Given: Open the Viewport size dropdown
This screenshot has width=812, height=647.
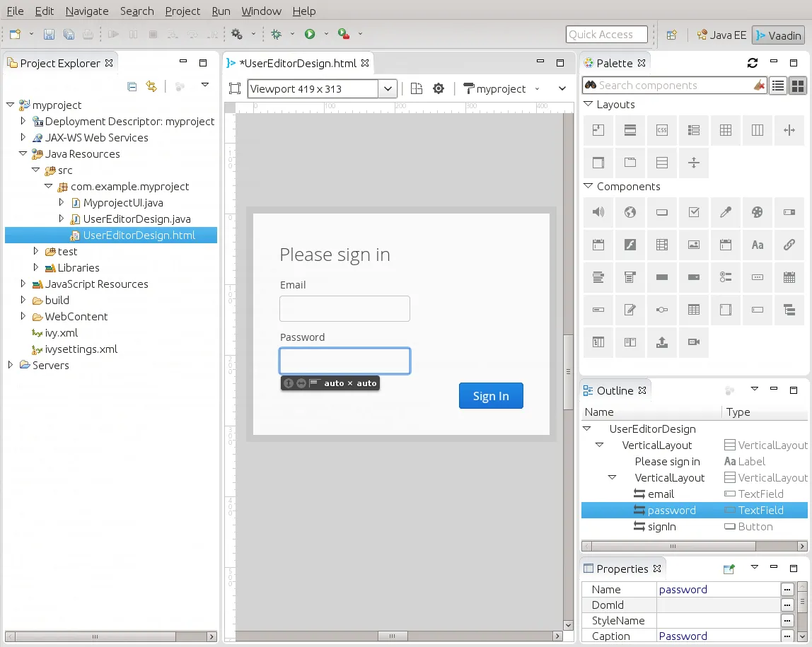Looking at the screenshot, I should (x=388, y=88).
